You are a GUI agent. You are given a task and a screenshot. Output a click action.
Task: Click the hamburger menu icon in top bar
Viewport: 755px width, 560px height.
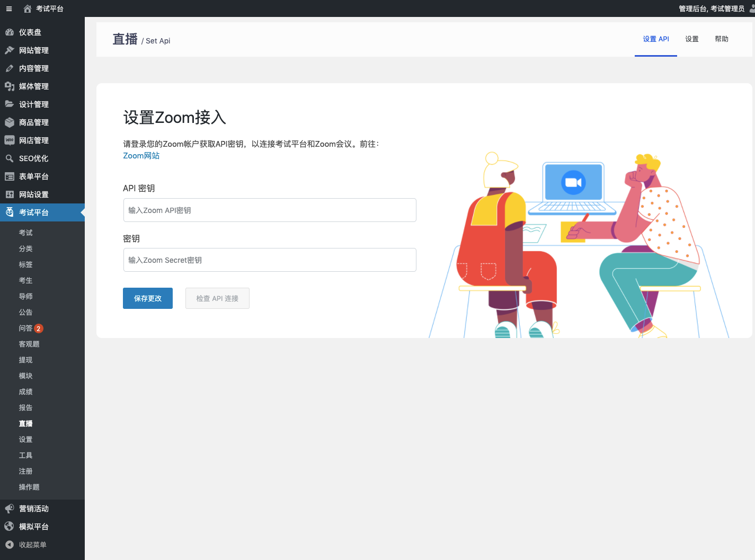[9, 8]
